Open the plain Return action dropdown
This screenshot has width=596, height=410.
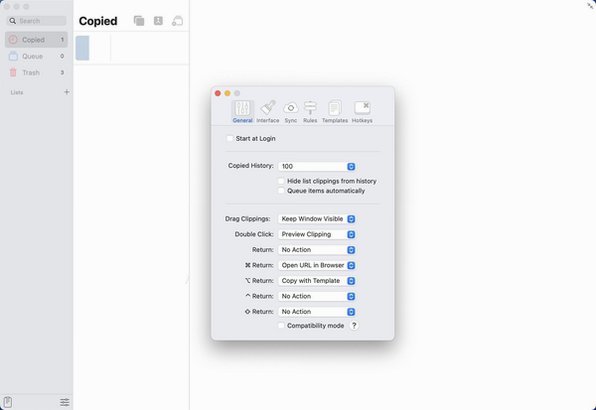tap(317, 250)
